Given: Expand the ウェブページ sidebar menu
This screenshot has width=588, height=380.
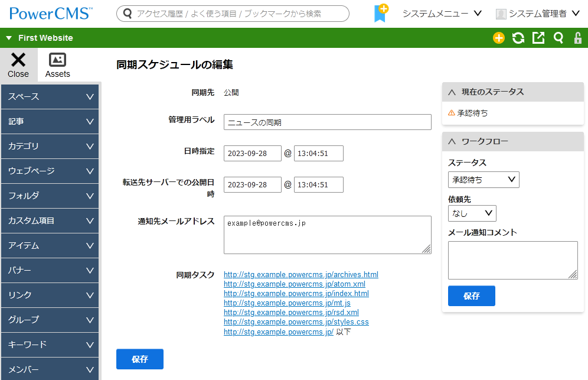Looking at the screenshot, I should point(50,171).
